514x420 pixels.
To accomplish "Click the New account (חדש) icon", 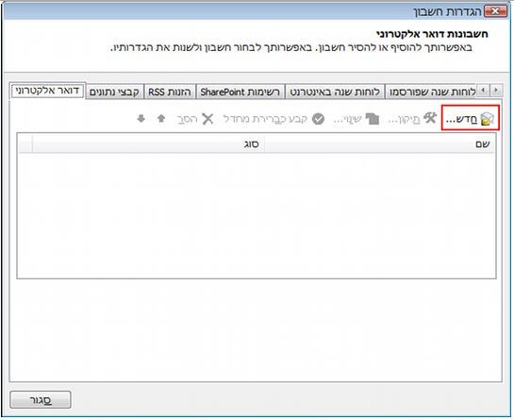I will coord(487,119).
